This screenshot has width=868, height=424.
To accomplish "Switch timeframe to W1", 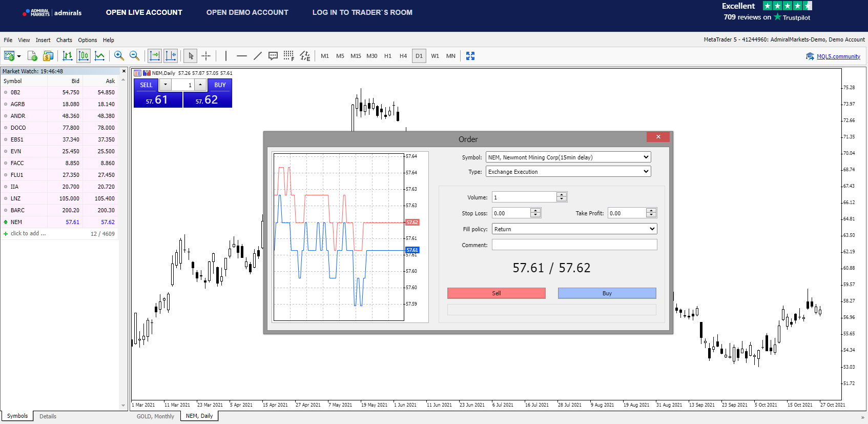I will 435,56.
